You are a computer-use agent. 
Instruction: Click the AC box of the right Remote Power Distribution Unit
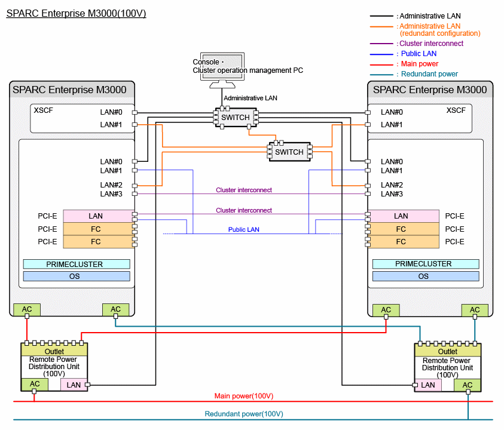(468, 385)
